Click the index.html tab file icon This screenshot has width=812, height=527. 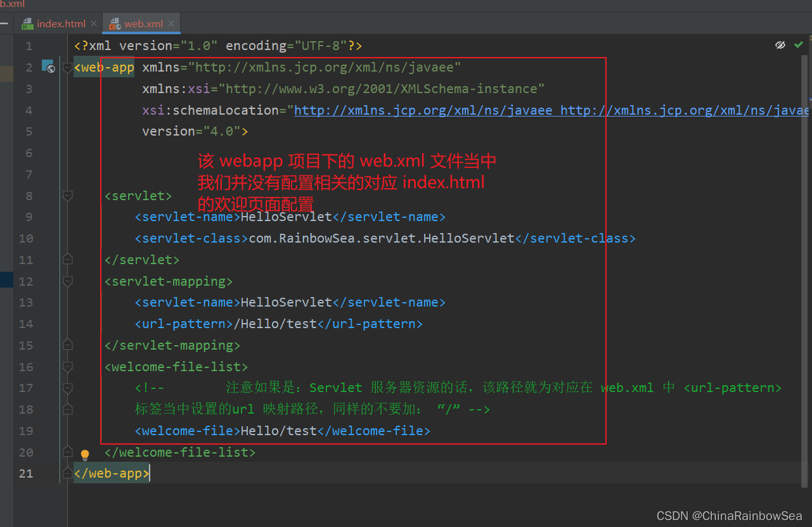tap(27, 24)
